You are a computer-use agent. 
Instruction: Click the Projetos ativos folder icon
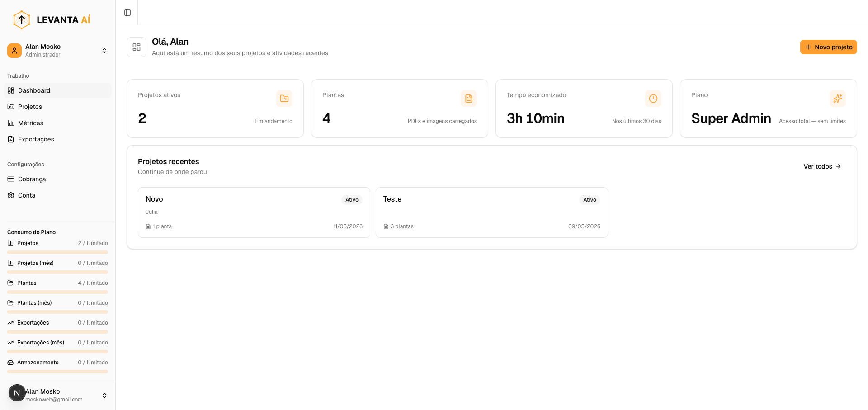point(284,99)
